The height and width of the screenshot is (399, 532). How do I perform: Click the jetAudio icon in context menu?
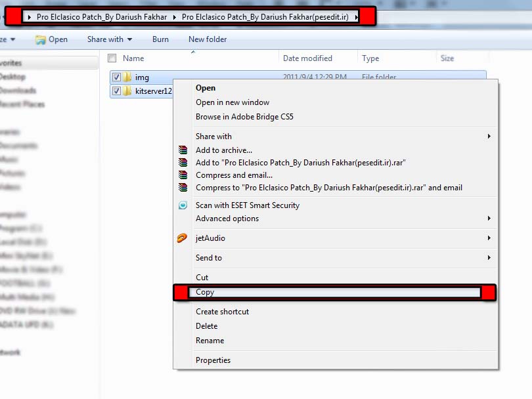pyautogui.click(x=183, y=238)
